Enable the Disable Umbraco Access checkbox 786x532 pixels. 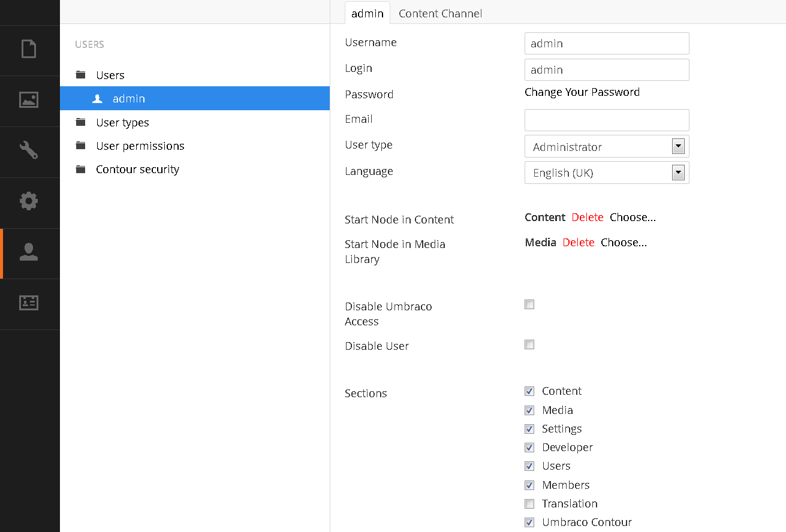[x=529, y=304]
